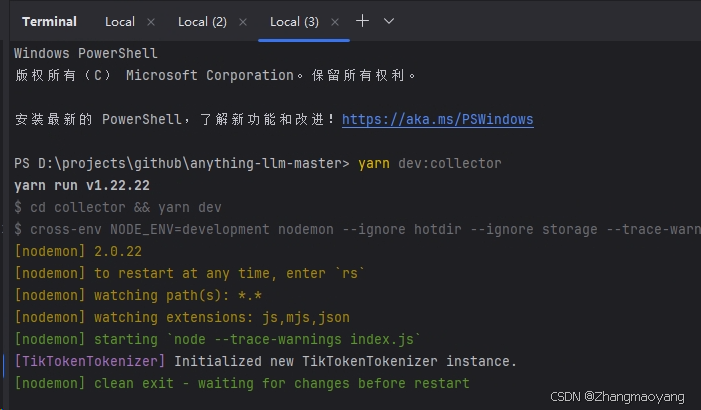
Task: Click the TikTokenTokenizer initialized line
Action: (x=266, y=361)
